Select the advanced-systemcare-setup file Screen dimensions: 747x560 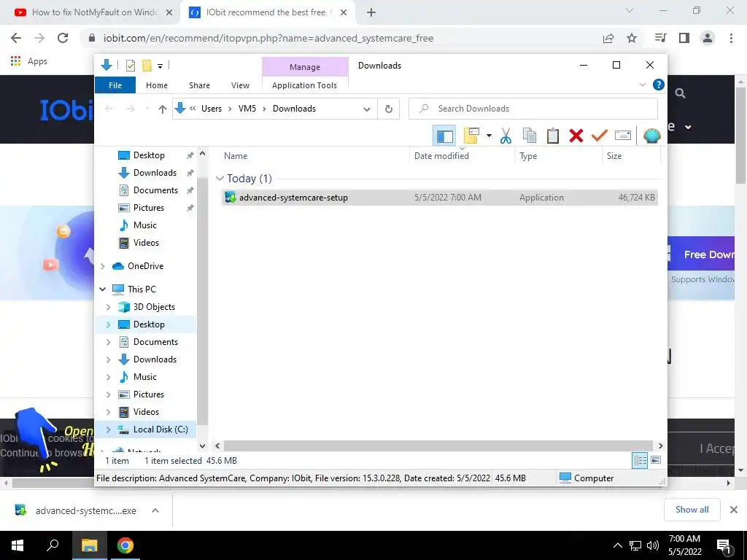(440, 198)
